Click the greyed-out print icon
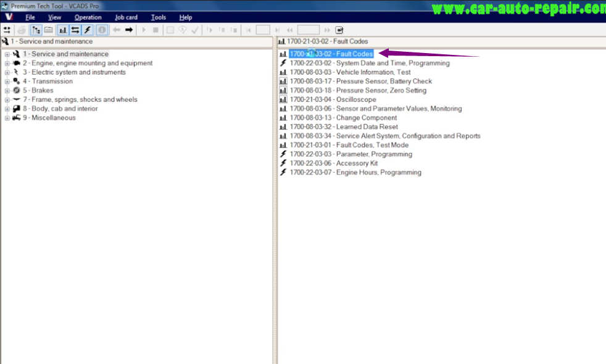This screenshot has width=606, height=364. click(22, 30)
